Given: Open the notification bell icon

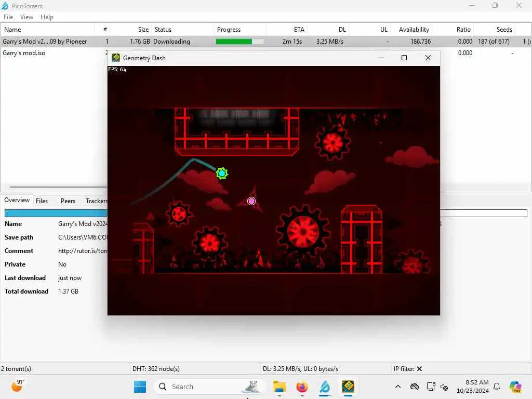Looking at the screenshot, I should point(497,387).
